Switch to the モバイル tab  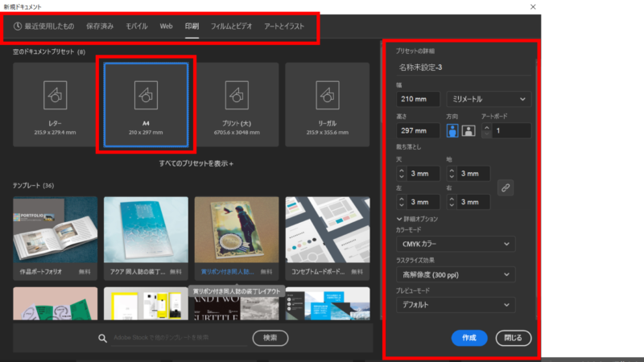point(136,27)
